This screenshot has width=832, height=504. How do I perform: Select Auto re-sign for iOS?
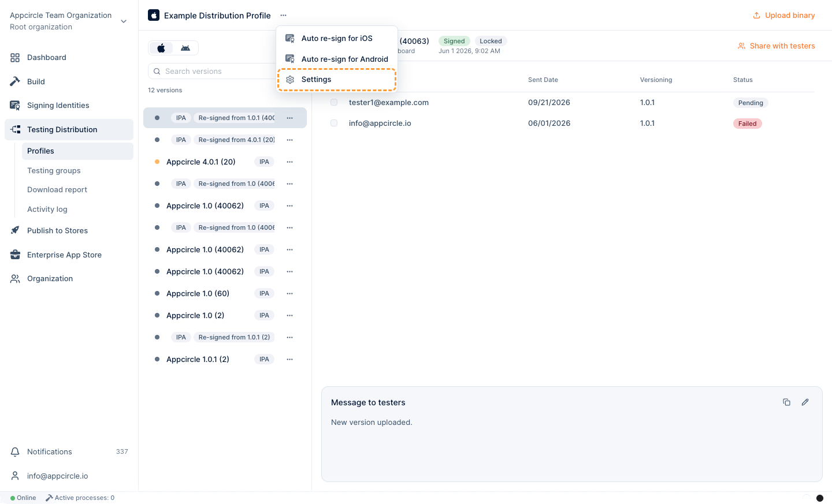click(x=337, y=39)
